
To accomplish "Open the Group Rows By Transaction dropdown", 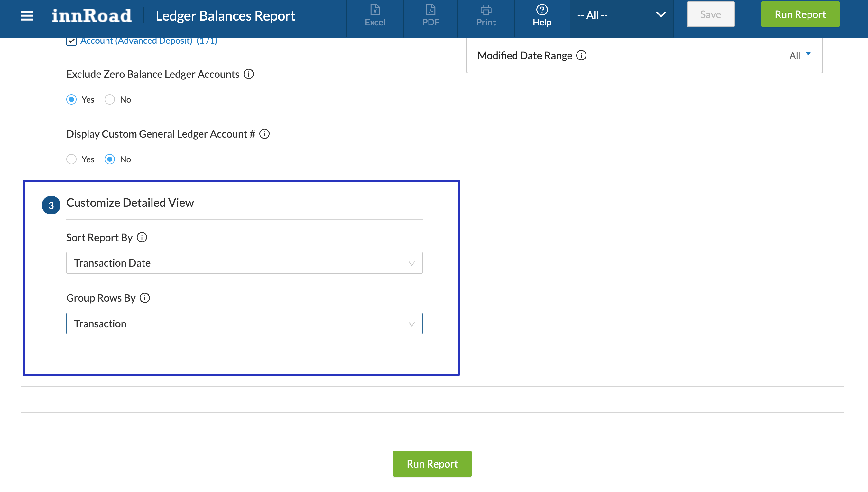I will [244, 323].
